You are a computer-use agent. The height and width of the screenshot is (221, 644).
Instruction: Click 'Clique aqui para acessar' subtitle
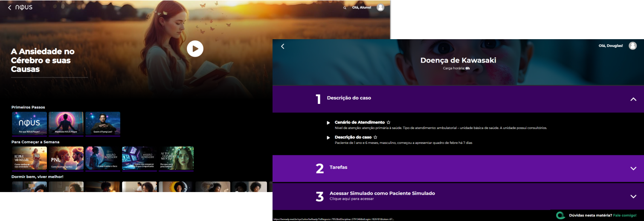[351, 199]
